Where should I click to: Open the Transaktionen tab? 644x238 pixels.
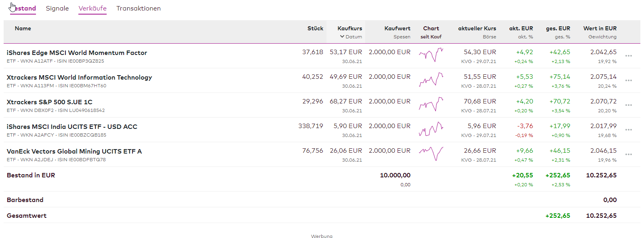pyautogui.click(x=139, y=8)
